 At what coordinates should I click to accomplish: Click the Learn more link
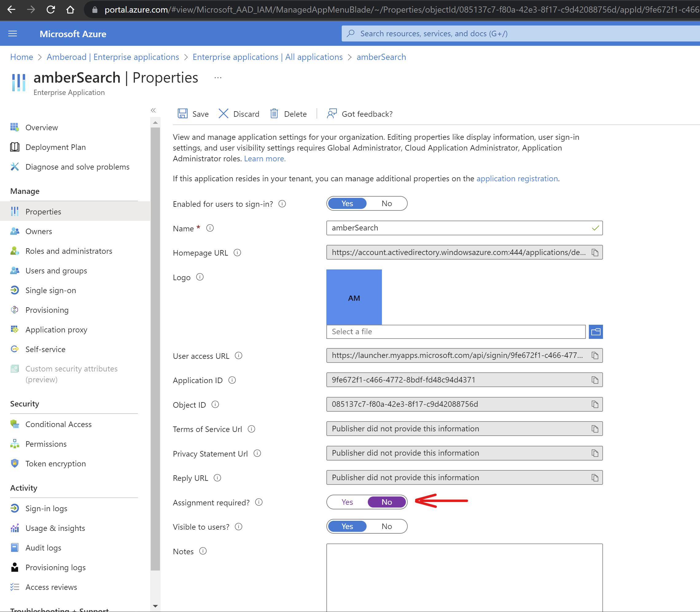tap(265, 159)
